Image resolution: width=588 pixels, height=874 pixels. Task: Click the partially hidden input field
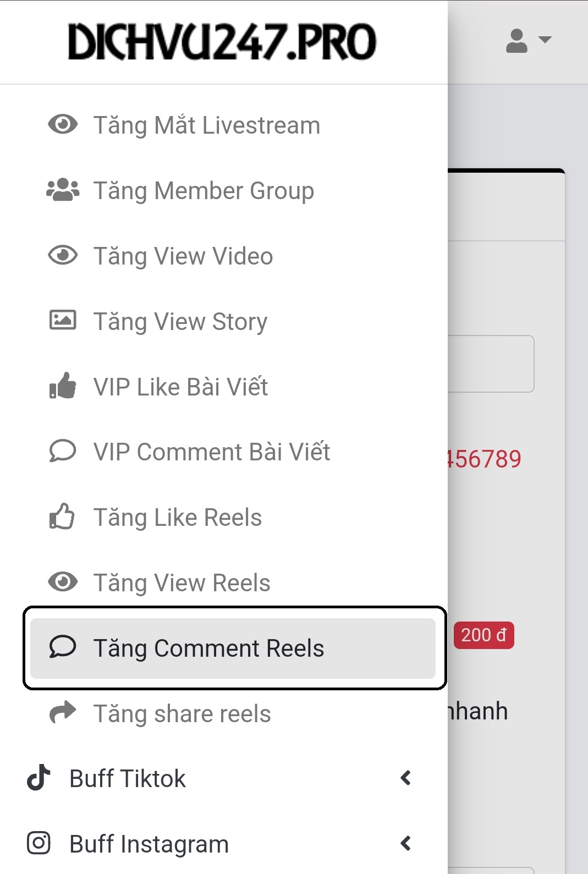coord(491,364)
